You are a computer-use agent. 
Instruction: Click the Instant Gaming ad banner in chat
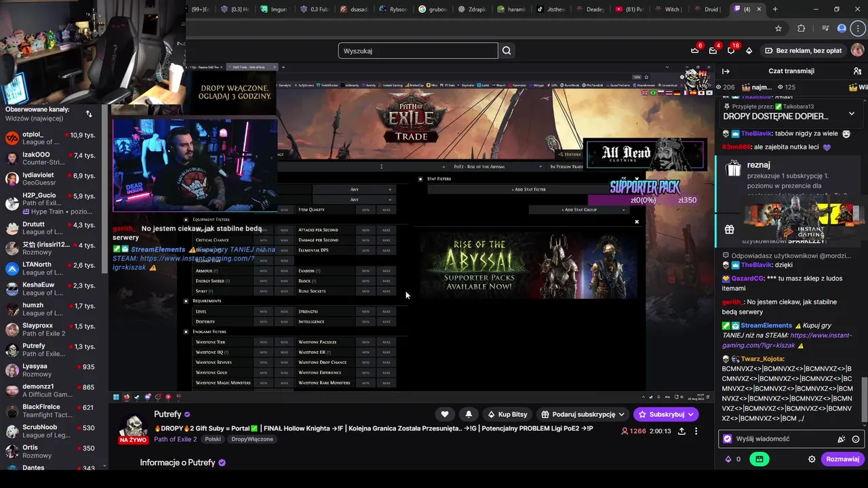pyautogui.click(x=804, y=219)
